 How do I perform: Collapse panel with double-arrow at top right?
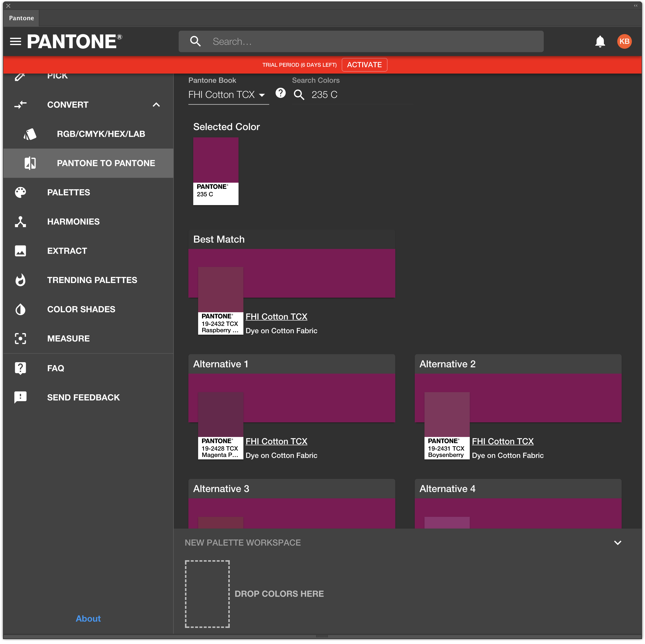636,5
